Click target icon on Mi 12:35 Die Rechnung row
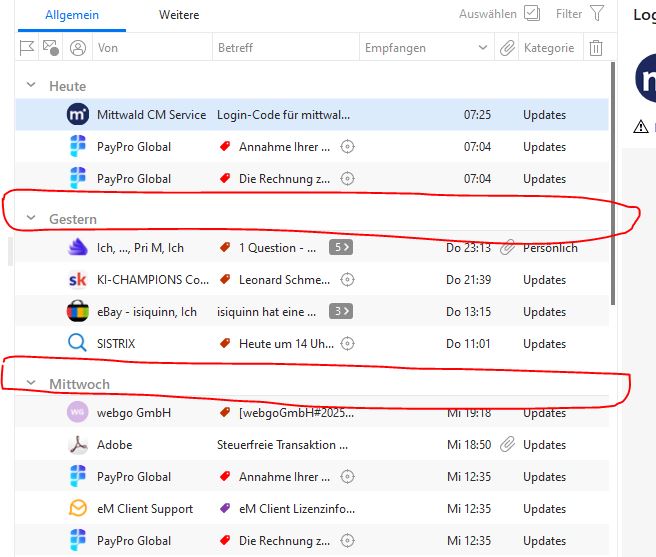 347,541
